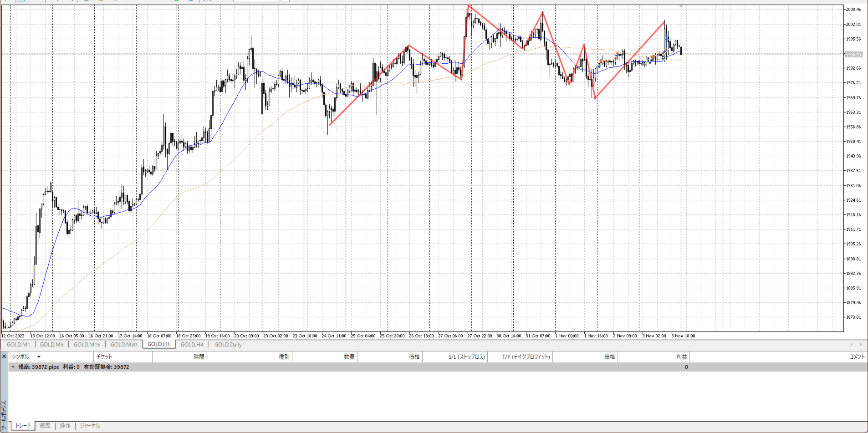The image size is (868, 433).
Task: Close the toolbox terminal panel
Action: click(4, 357)
